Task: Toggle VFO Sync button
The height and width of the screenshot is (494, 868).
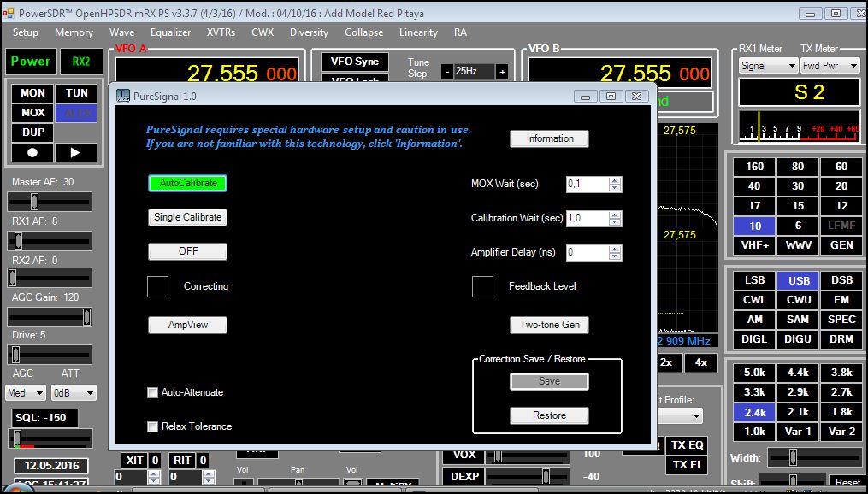Action: pos(354,62)
